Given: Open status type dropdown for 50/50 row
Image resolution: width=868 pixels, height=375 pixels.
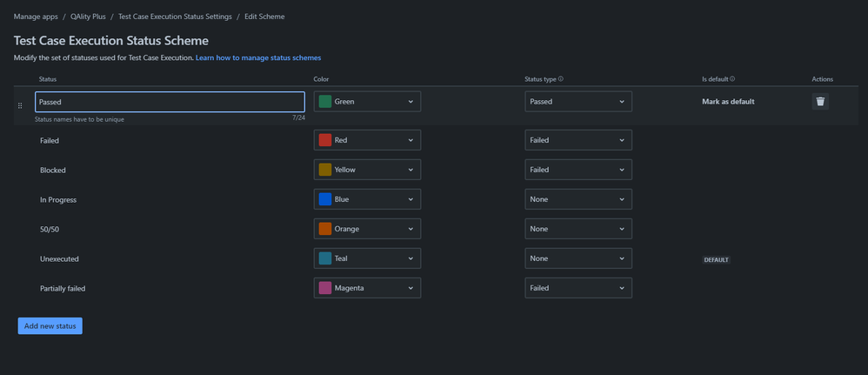Looking at the screenshot, I should click(x=578, y=229).
